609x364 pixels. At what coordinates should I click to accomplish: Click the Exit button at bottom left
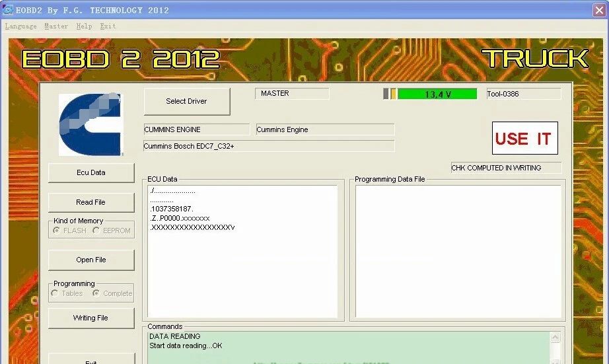point(91,359)
